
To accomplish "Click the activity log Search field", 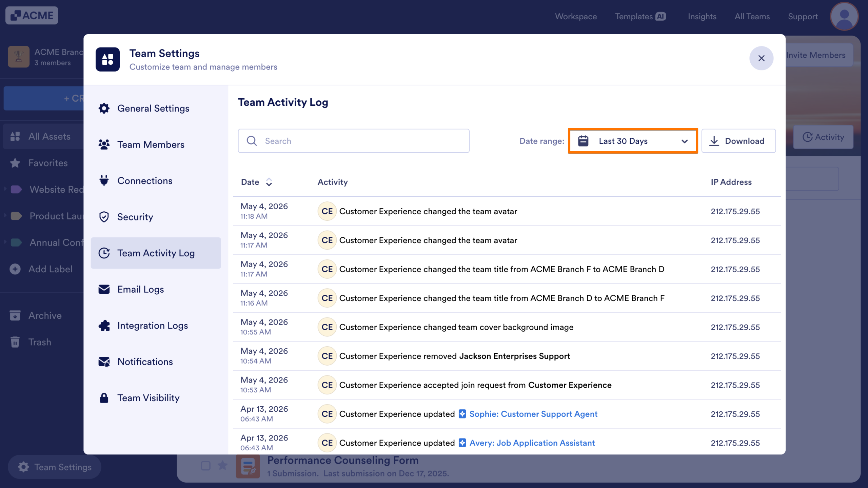I will tap(354, 141).
